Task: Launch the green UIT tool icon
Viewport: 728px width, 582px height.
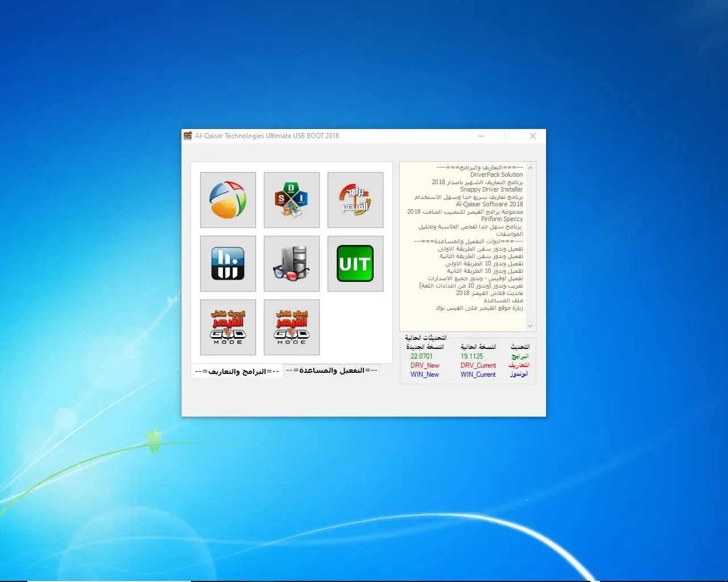Action: [x=355, y=264]
